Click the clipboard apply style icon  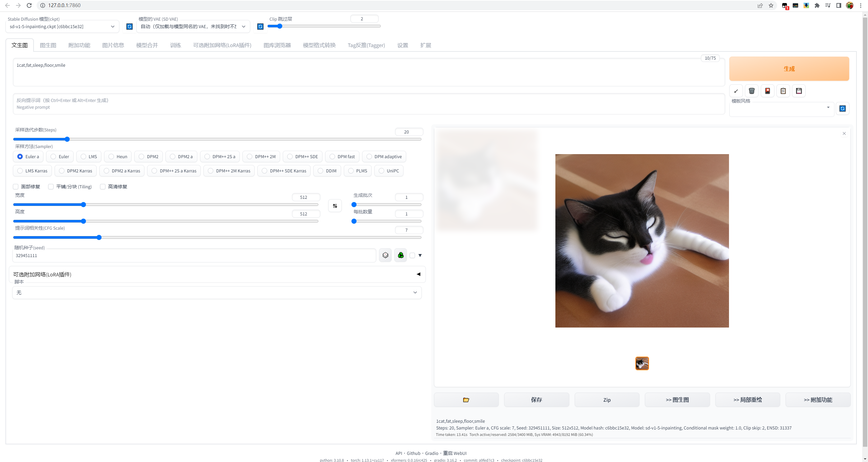tap(783, 91)
